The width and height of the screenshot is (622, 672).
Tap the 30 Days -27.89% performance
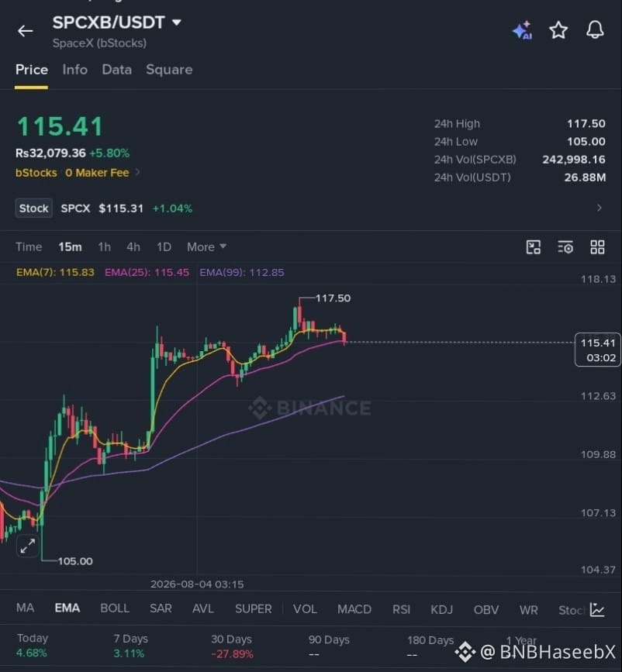[x=232, y=646]
